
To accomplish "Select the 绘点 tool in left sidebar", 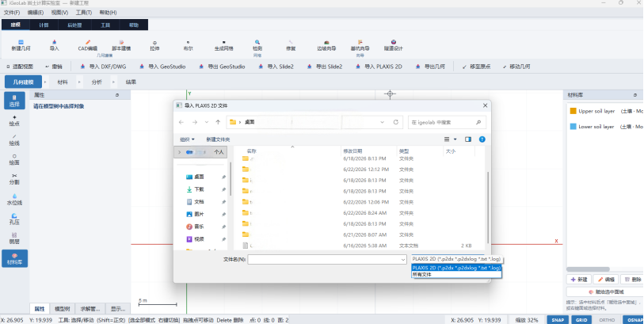I will click(x=14, y=120).
